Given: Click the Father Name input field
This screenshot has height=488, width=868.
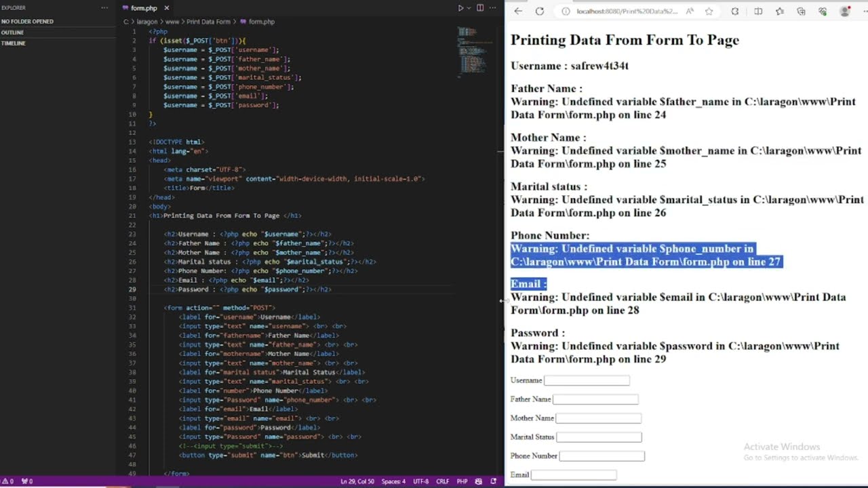Looking at the screenshot, I should pos(595,399).
